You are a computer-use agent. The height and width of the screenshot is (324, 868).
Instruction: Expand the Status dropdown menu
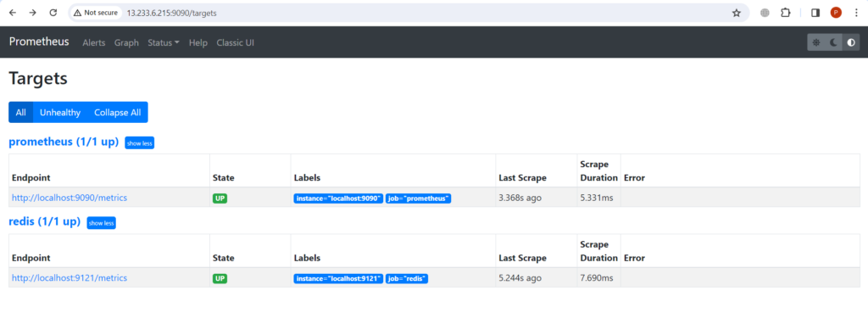tap(164, 42)
